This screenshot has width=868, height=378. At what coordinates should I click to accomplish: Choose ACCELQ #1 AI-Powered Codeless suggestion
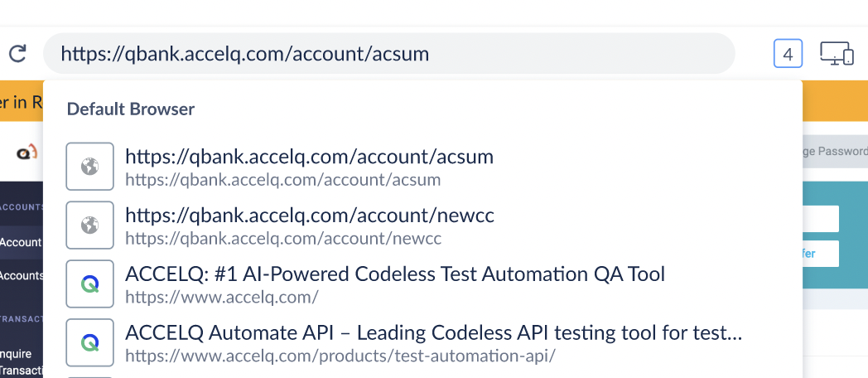[395, 274]
